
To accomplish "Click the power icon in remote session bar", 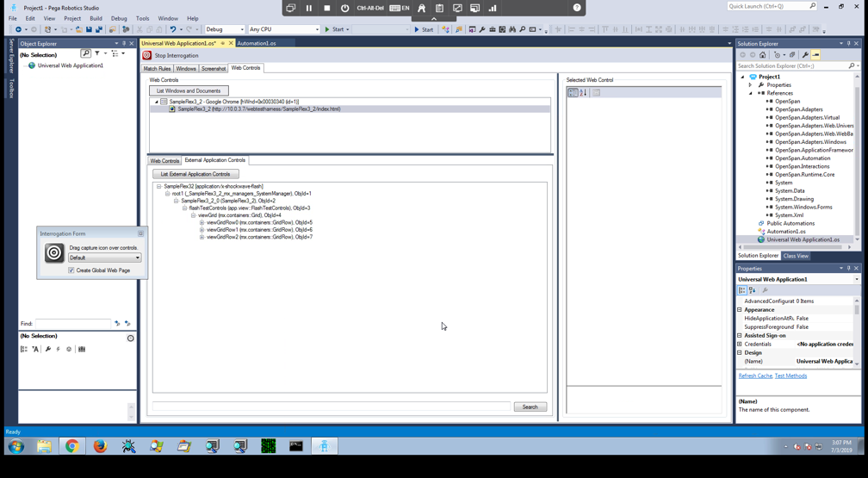I will [x=345, y=8].
